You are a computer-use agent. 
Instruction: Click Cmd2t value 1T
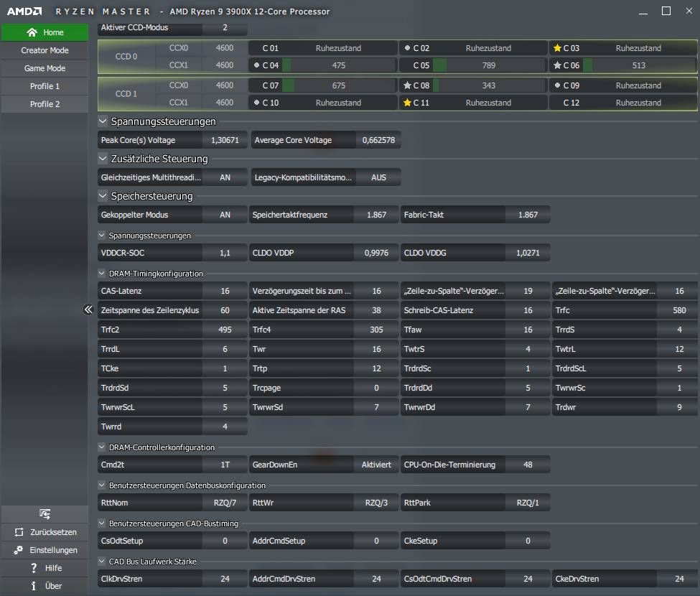[x=225, y=465]
